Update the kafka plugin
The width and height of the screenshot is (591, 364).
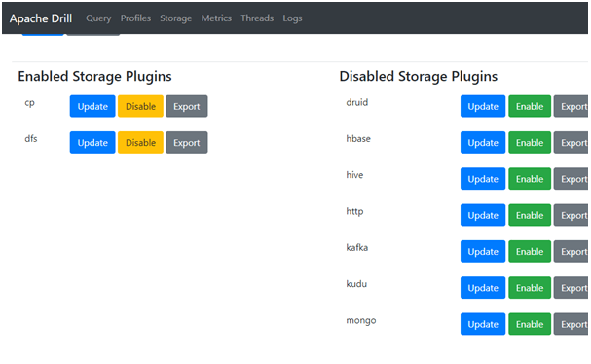coord(483,251)
